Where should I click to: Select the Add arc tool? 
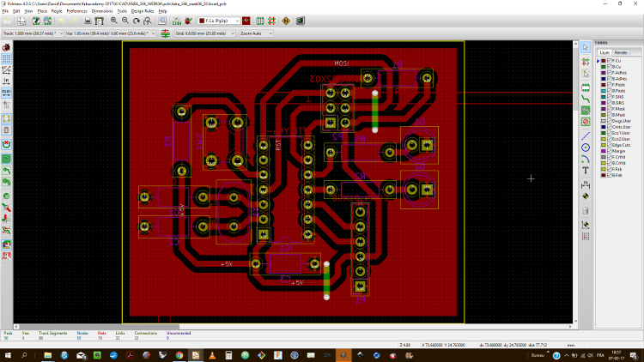[586, 159]
